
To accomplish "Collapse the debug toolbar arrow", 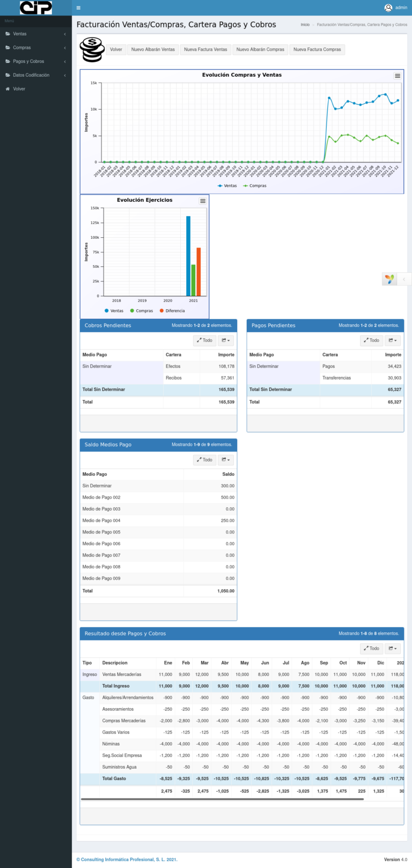I will (404, 279).
